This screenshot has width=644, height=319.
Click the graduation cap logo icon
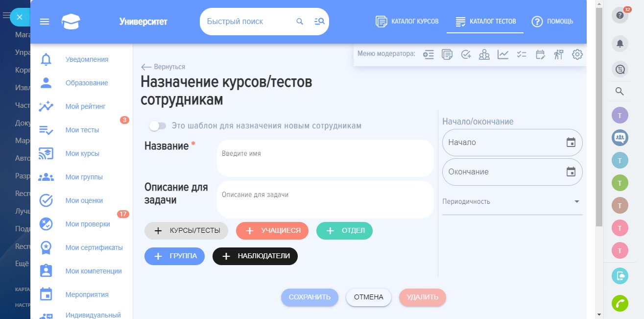click(71, 22)
